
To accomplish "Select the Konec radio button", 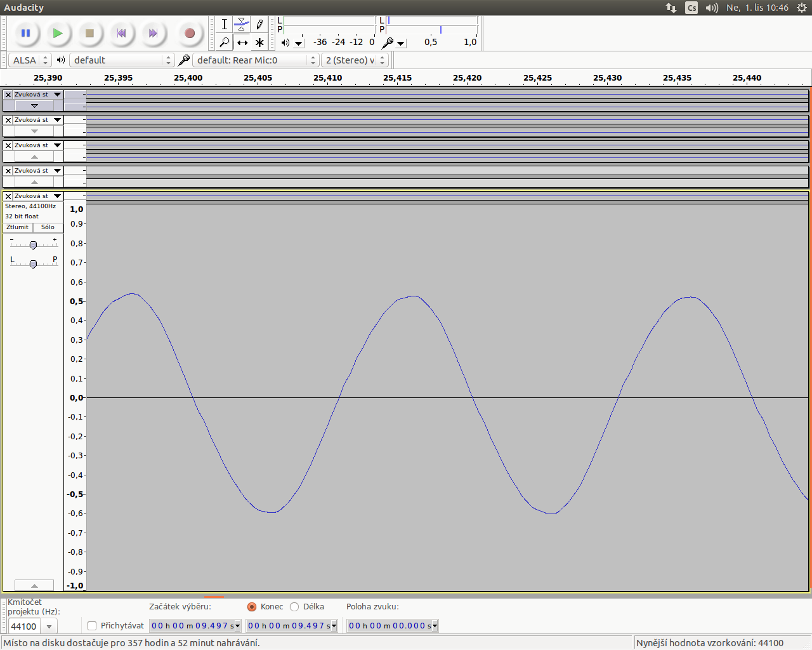I will point(252,607).
